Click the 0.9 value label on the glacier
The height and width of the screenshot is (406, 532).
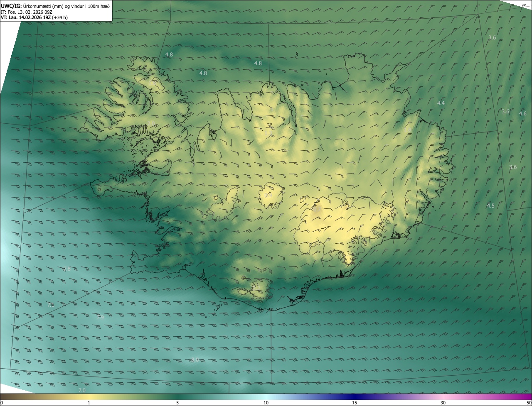coord(268,195)
